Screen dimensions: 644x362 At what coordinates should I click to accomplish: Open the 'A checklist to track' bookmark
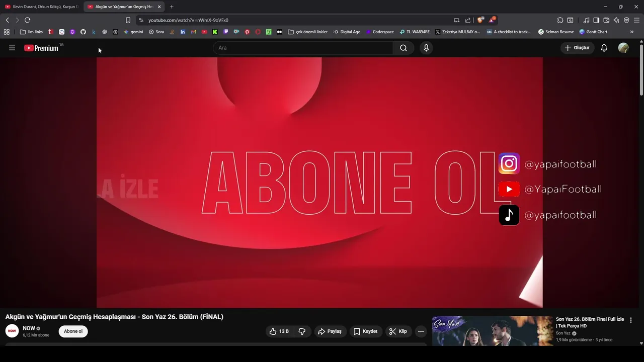(x=509, y=32)
